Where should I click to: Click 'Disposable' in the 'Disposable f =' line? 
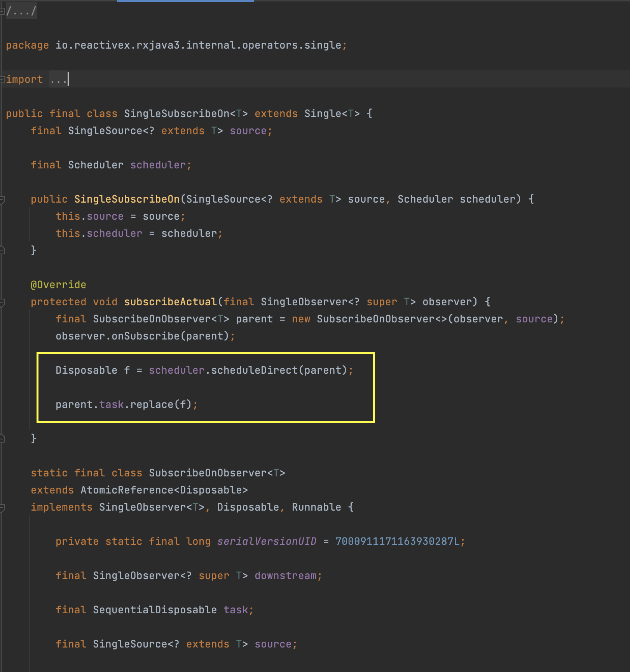point(87,370)
